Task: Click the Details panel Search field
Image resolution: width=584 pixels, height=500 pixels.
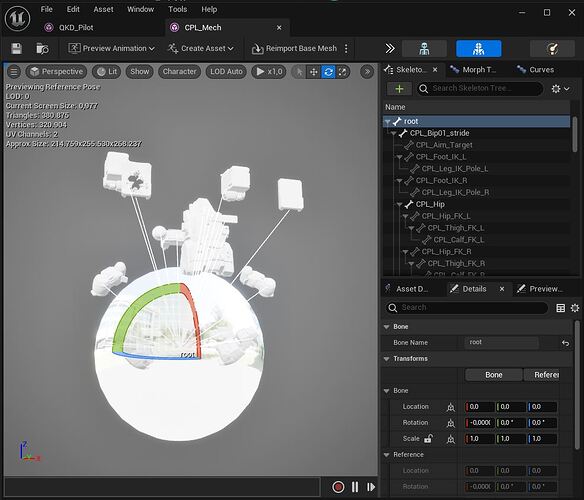Action: pyautogui.click(x=466, y=308)
